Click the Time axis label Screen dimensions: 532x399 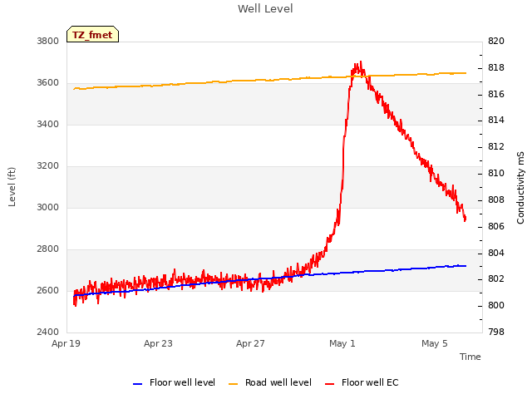(470, 357)
